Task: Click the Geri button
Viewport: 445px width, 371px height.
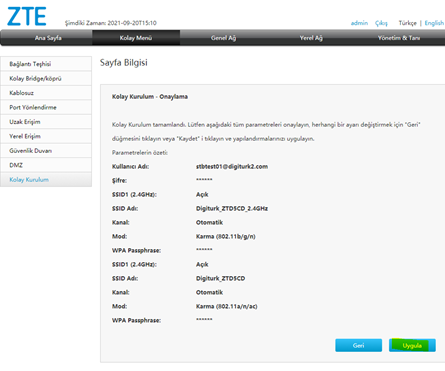Action: coord(359,345)
